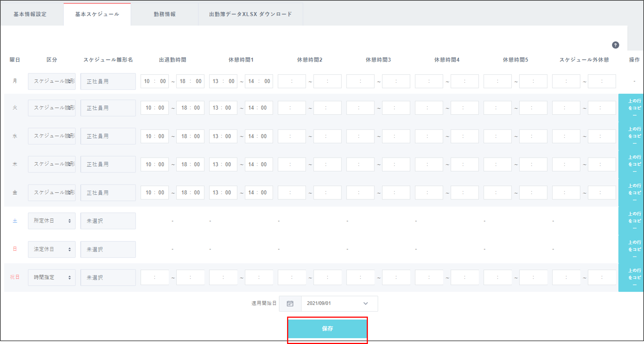Copy the row above into 火 row
The image size is (644, 344).
(631, 108)
